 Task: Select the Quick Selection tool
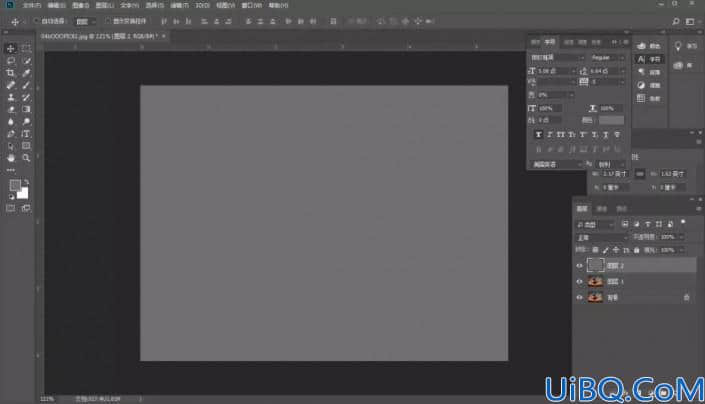click(26, 61)
